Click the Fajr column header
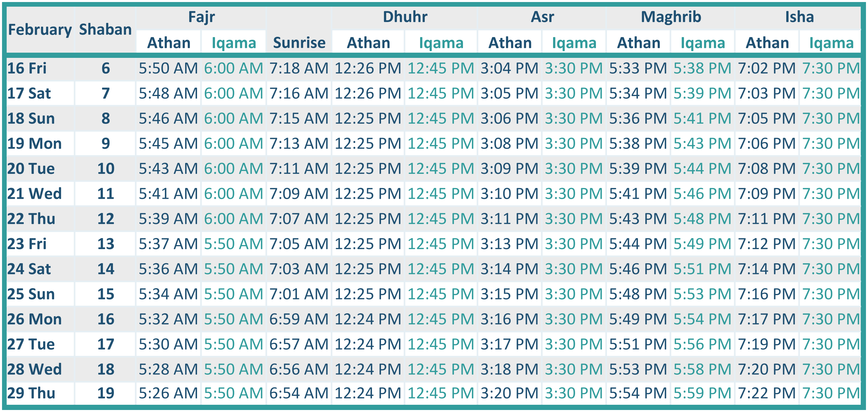The height and width of the screenshot is (412, 868). [201, 17]
